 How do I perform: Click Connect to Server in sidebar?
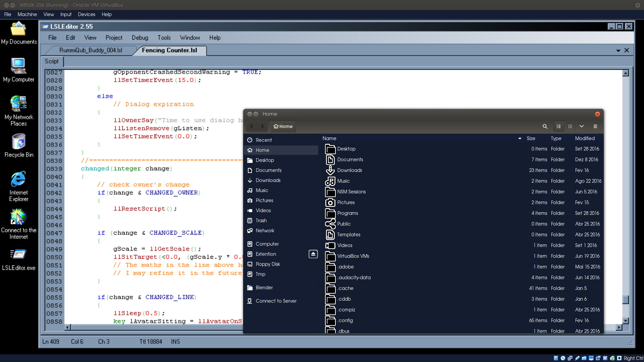pyautogui.click(x=281, y=301)
